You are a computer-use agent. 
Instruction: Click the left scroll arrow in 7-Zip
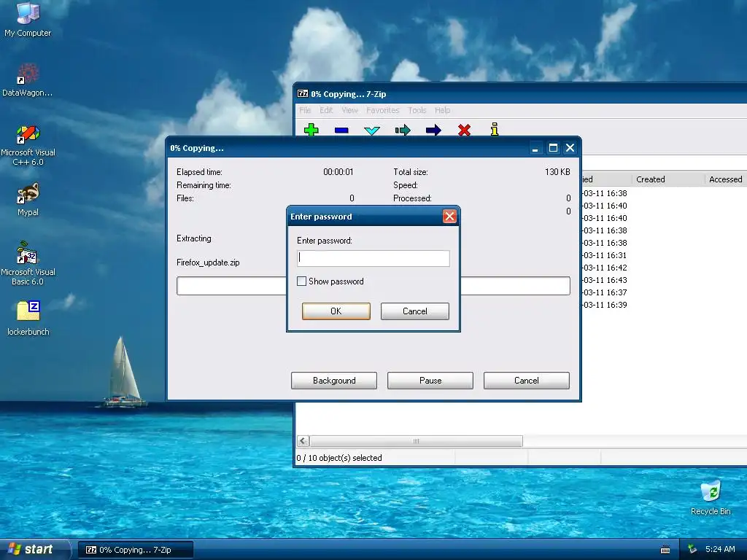(x=303, y=441)
